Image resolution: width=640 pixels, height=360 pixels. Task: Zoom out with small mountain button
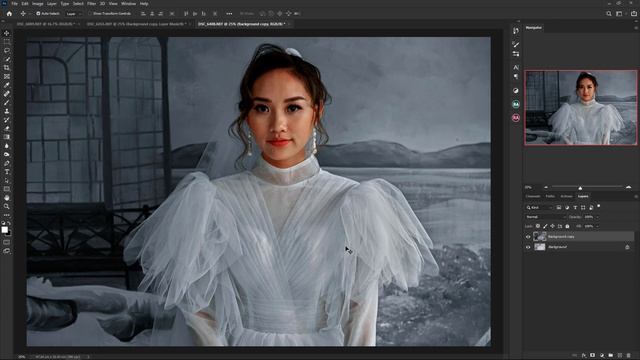point(546,187)
